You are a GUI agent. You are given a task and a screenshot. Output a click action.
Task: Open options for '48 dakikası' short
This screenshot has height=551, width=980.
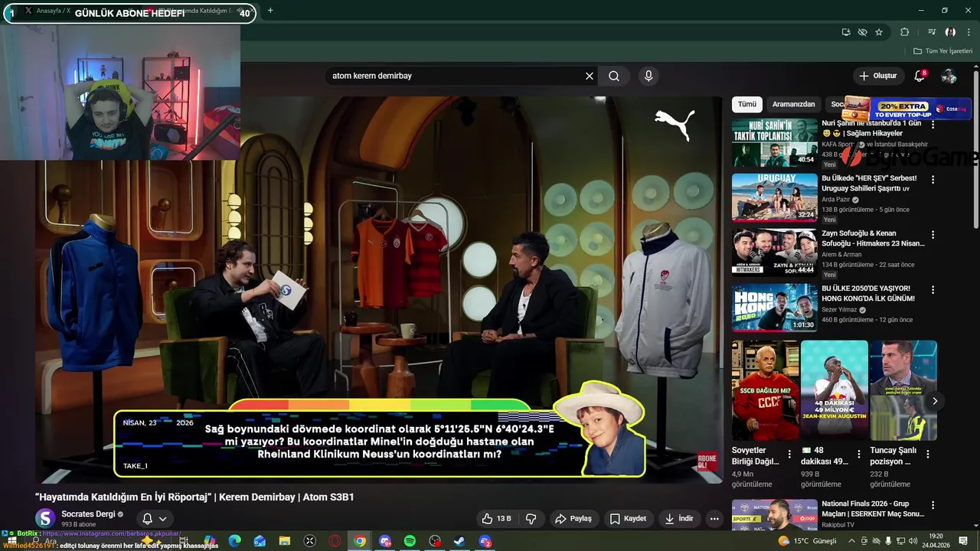(x=858, y=455)
